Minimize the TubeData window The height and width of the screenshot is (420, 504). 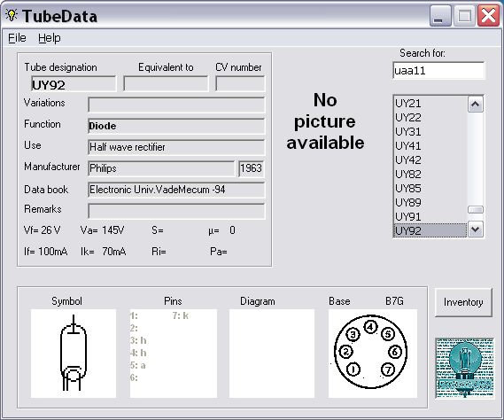440,16
